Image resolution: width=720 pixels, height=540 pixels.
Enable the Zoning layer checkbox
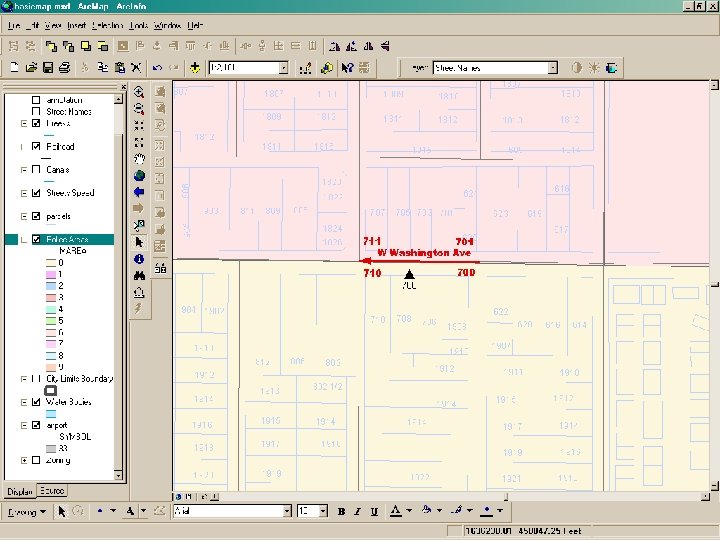coord(36,460)
